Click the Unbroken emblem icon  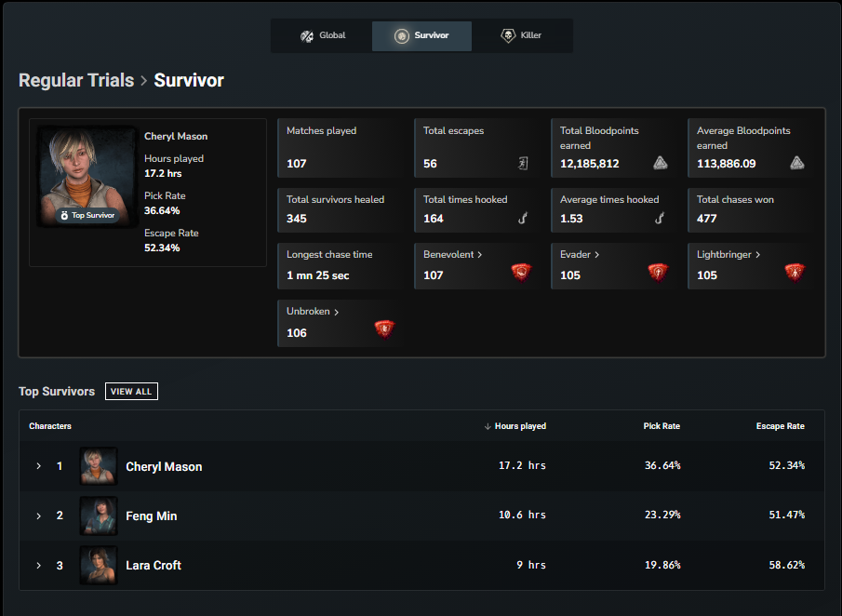pos(384,328)
